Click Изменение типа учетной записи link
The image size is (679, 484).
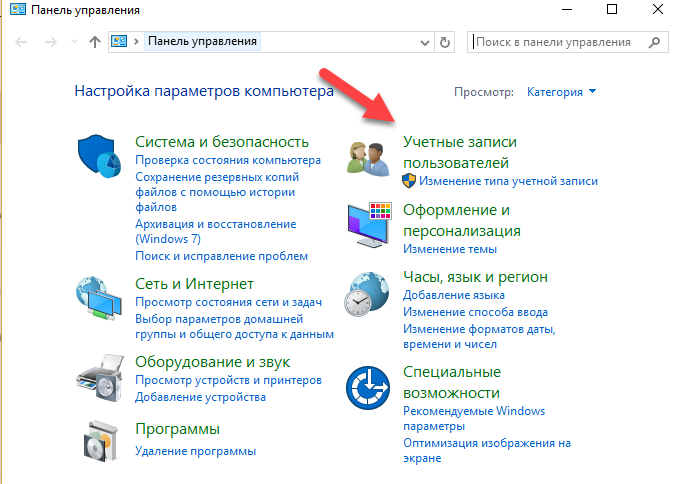pos(508,181)
